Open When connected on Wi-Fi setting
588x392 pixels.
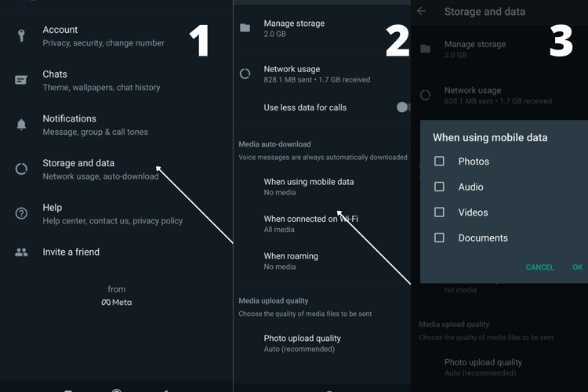pos(322,224)
